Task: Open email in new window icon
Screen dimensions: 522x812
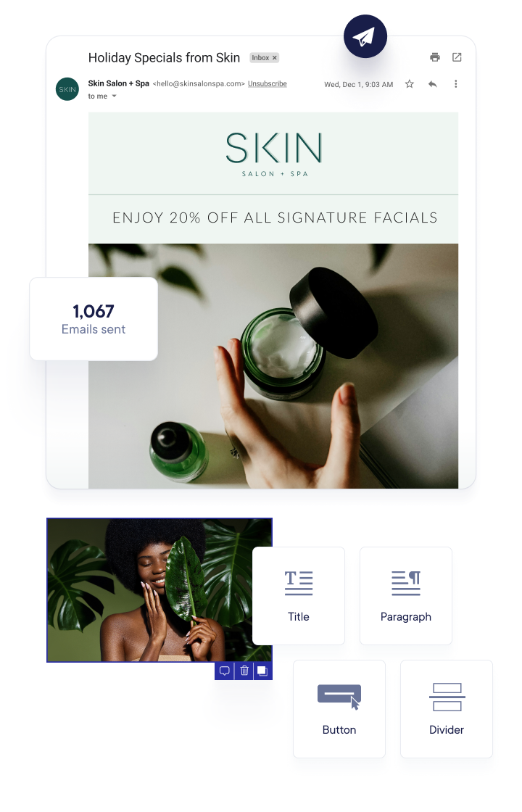Action: (457, 57)
